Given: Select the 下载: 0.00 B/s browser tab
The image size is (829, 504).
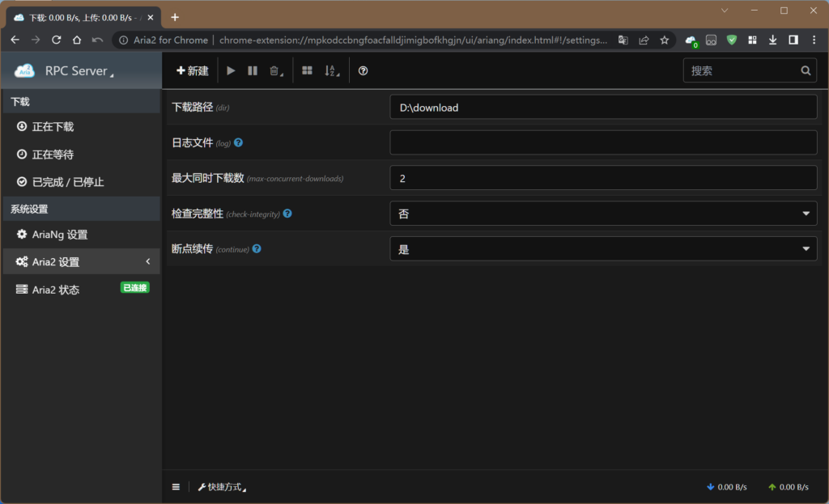Looking at the screenshot, I should click(83, 18).
